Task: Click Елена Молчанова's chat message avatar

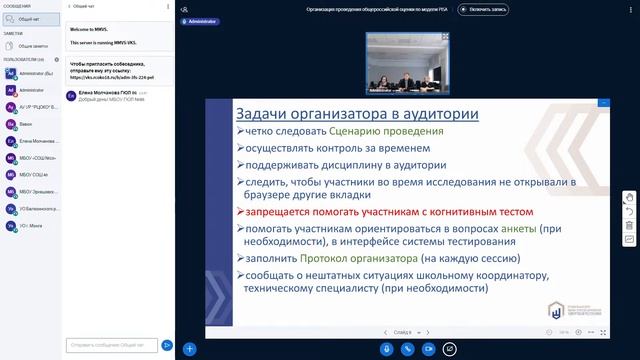Action: pyautogui.click(x=71, y=96)
